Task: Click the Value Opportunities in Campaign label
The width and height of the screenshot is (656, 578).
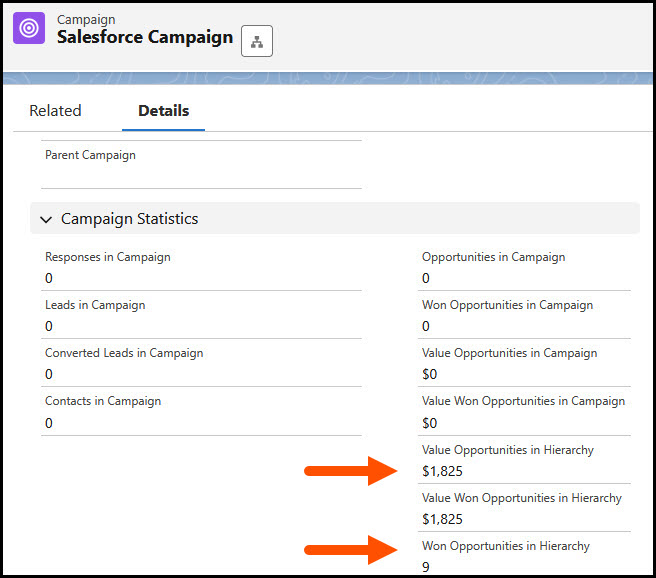Action: click(510, 353)
